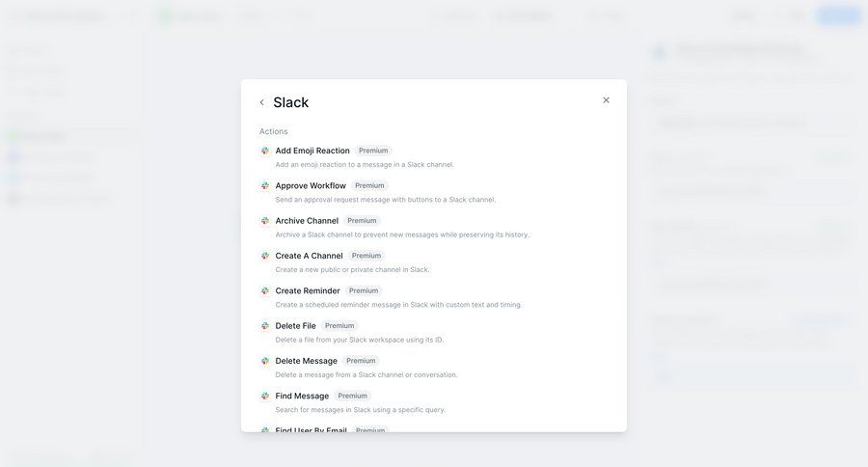Click the Slack icon for Delete Message
The image size is (868, 467).
(265, 361)
